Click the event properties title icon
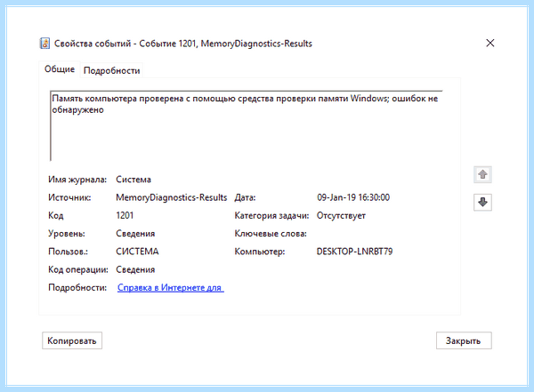Viewport: 534px width, 392px height. click(x=44, y=44)
